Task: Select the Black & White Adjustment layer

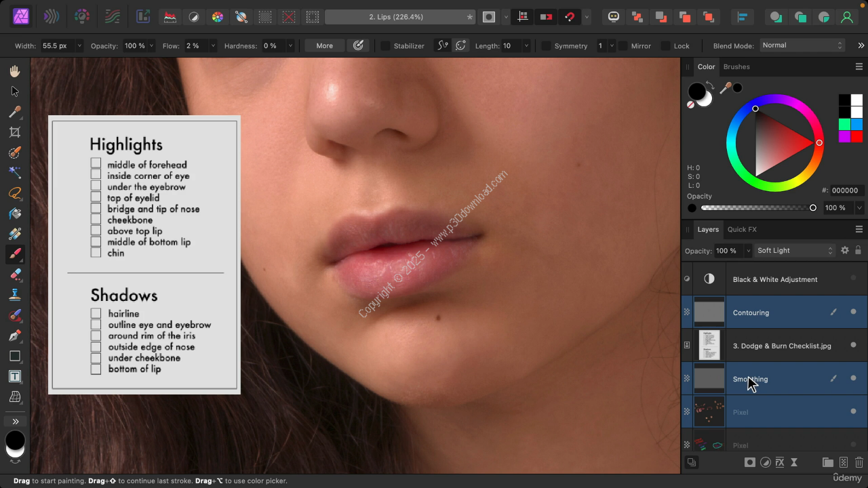Action: pyautogui.click(x=774, y=279)
